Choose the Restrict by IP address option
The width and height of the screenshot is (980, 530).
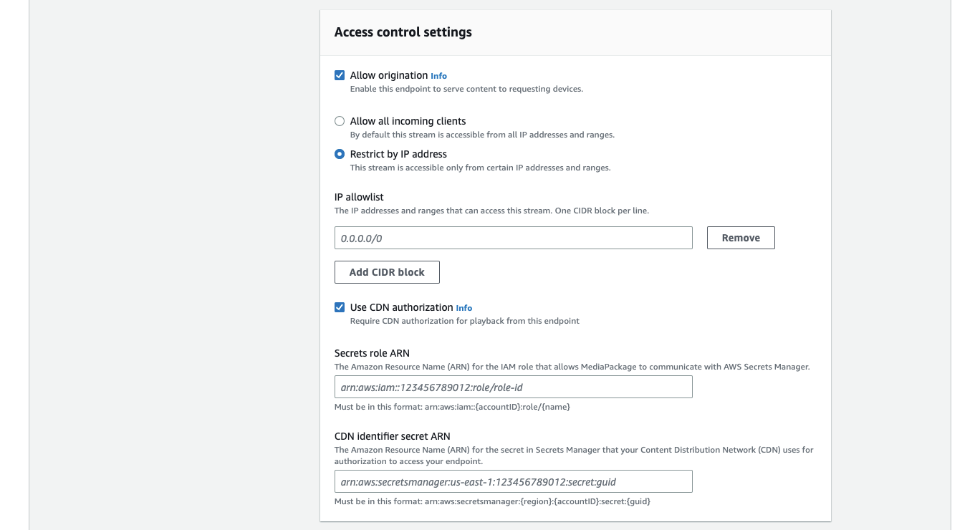pos(340,154)
